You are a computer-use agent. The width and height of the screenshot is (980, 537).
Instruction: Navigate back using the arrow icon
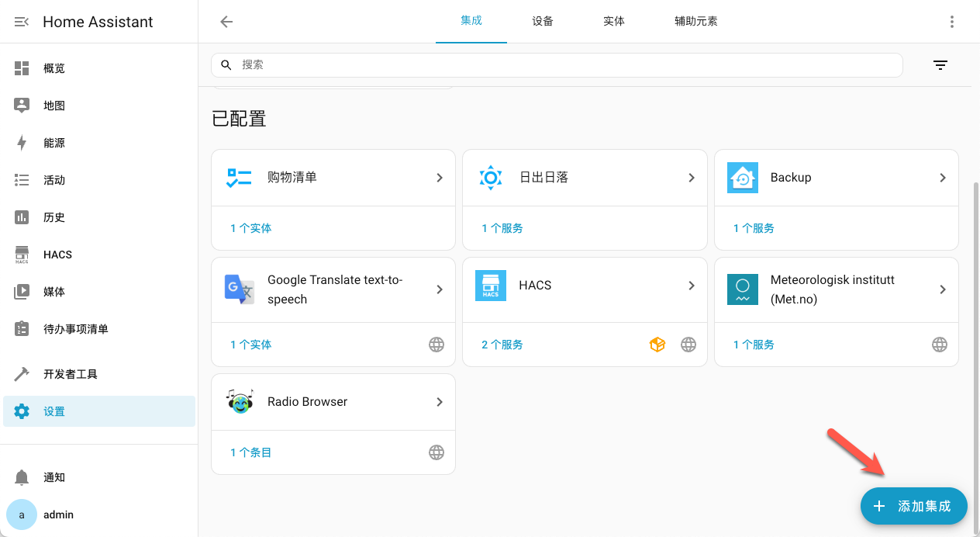(x=226, y=22)
